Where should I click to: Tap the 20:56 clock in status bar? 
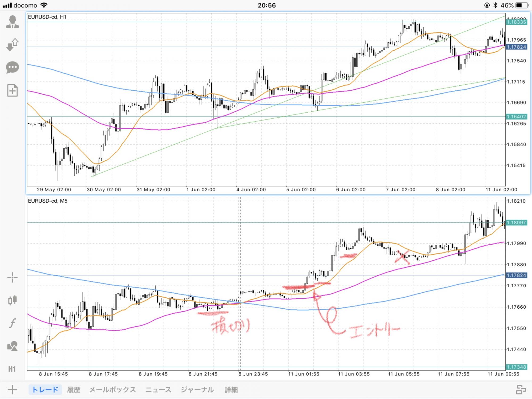point(267,5)
